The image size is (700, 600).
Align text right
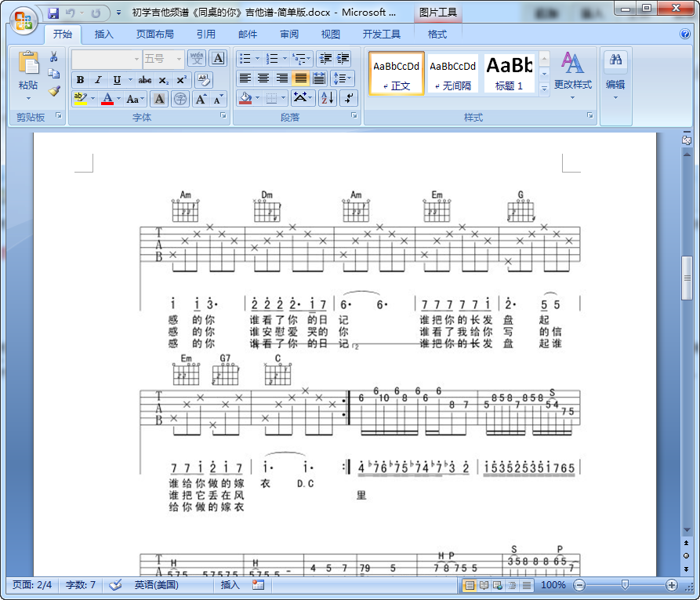(281, 78)
